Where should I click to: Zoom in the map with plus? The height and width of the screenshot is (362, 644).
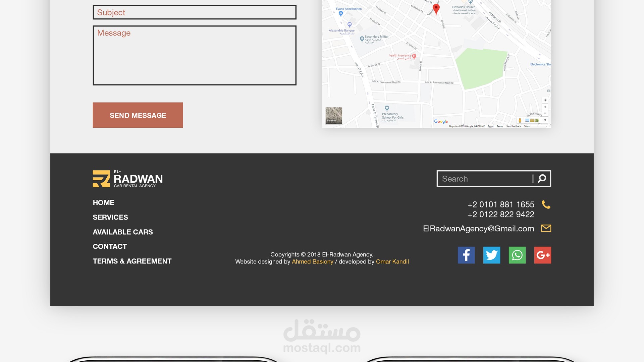(x=545, y=107)
